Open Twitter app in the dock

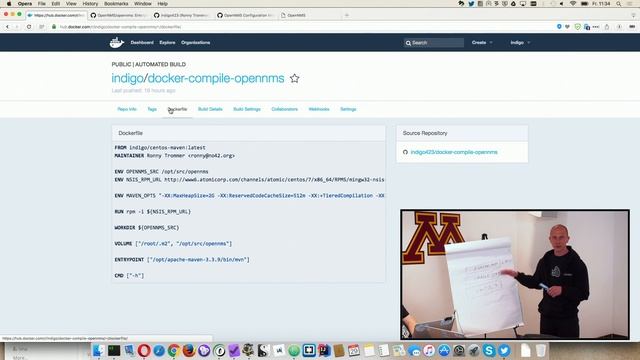pos(504,351)
